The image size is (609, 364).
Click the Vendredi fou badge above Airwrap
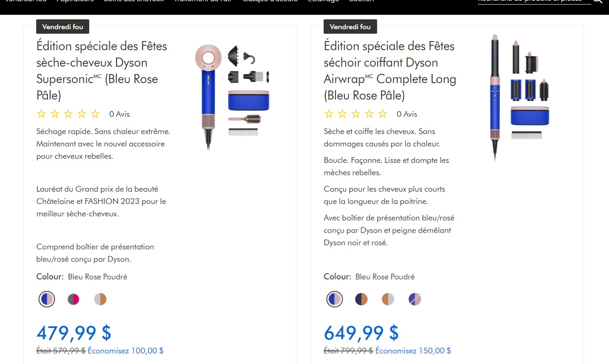point(350,27)
